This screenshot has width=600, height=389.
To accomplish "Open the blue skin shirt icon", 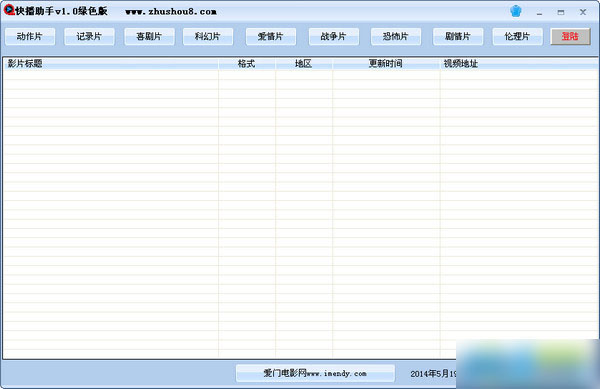I will (x=516, y=11).
